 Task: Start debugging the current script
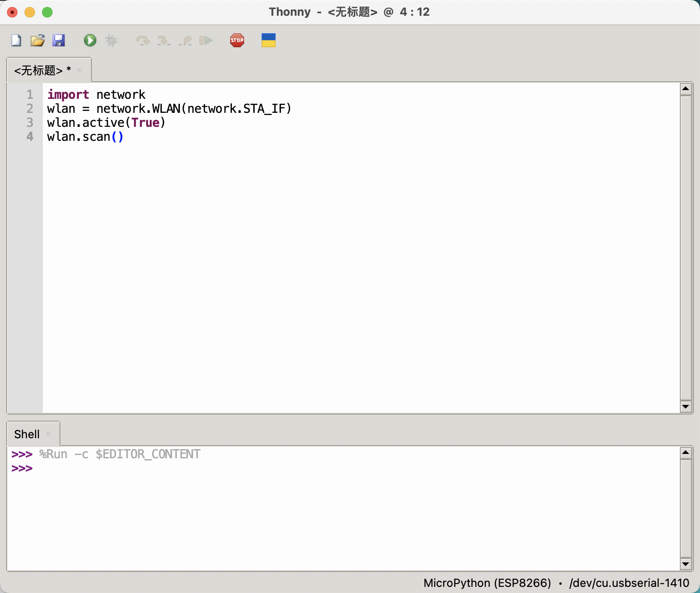pyautogui.click(x=112, y=40)
